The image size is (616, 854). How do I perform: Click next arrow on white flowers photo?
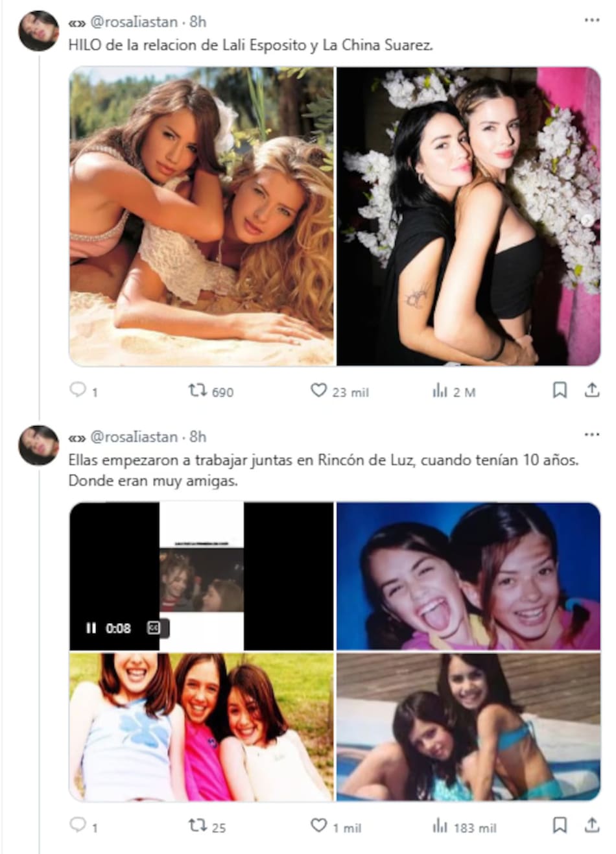586,220
